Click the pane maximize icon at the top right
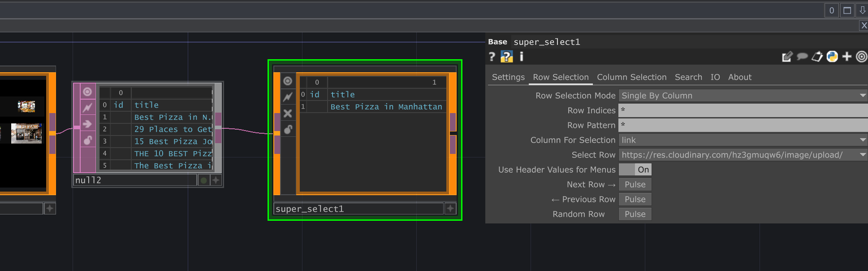 pyautogui.click(x=847, y=10)
